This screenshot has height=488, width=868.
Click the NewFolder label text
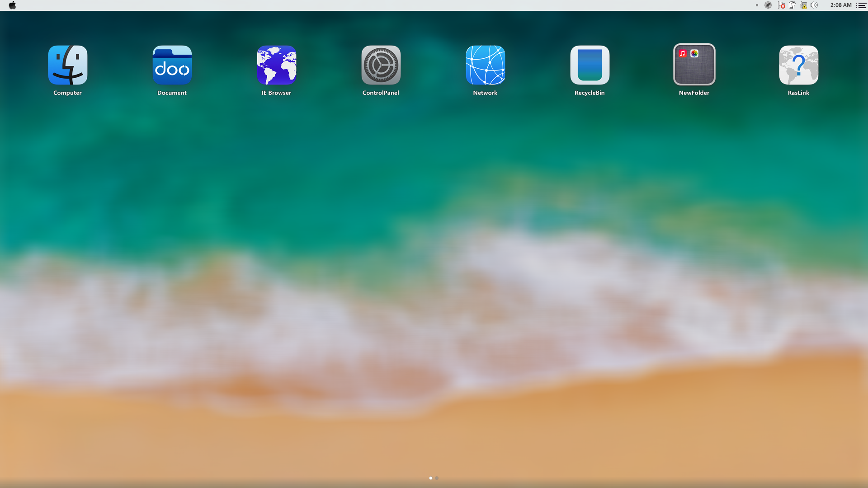[694, 93]
